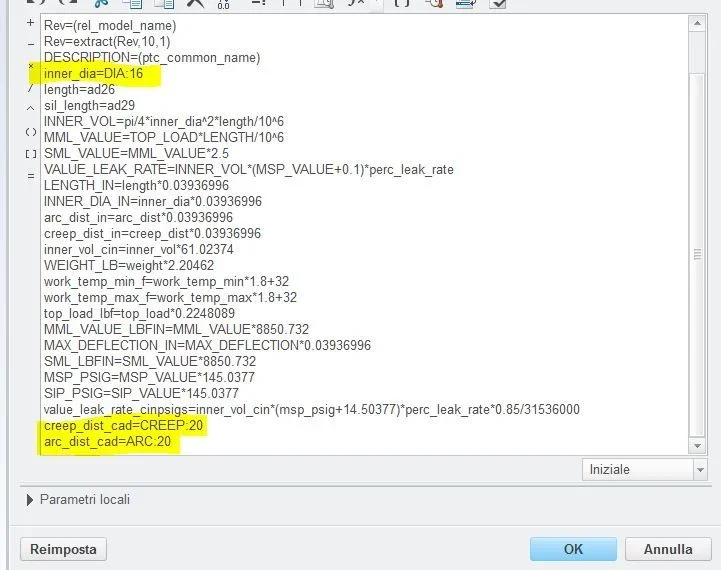Insert the plus operator

pos(30,23)
